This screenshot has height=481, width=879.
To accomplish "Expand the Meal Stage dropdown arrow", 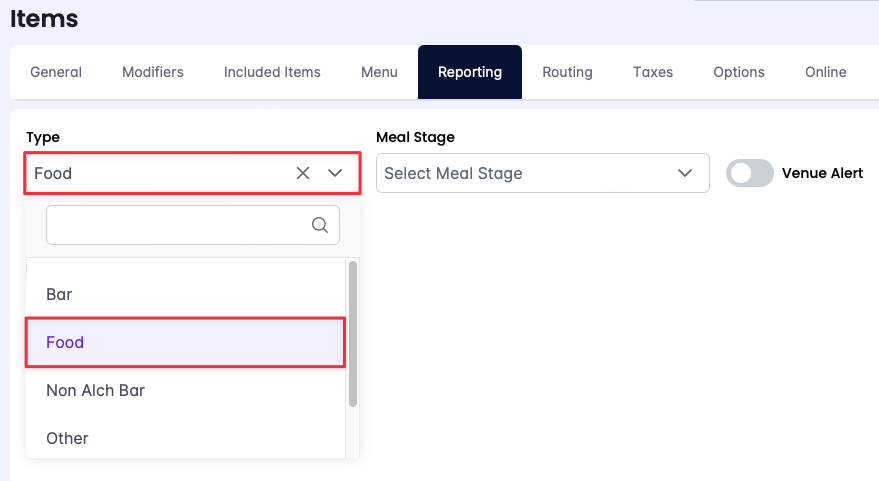I will click(685, 173).
